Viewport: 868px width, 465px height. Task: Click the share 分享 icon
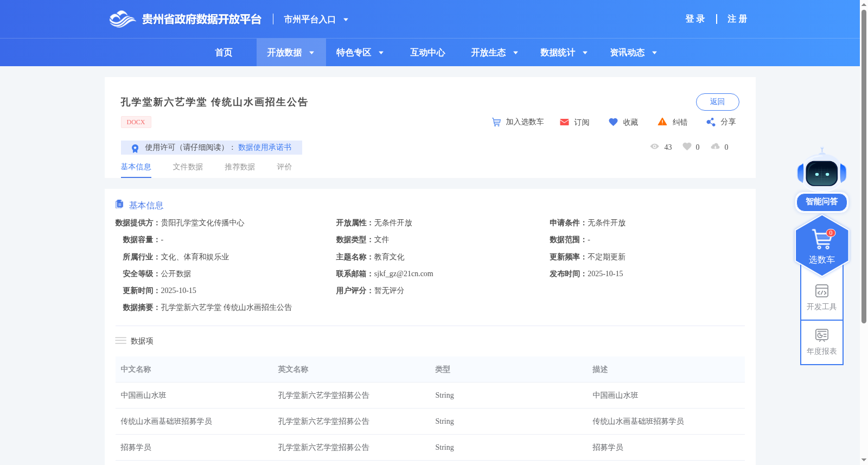(x=711, y=122)
